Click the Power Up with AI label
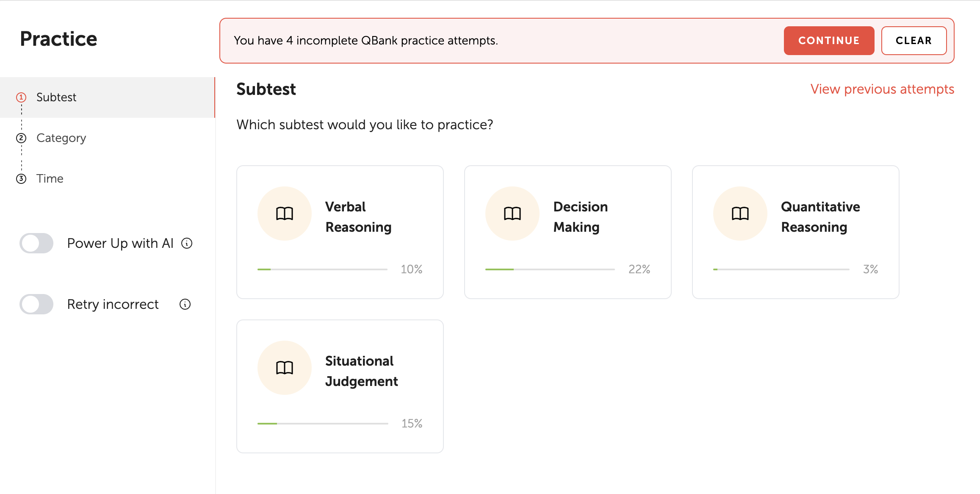 (120, 243)
